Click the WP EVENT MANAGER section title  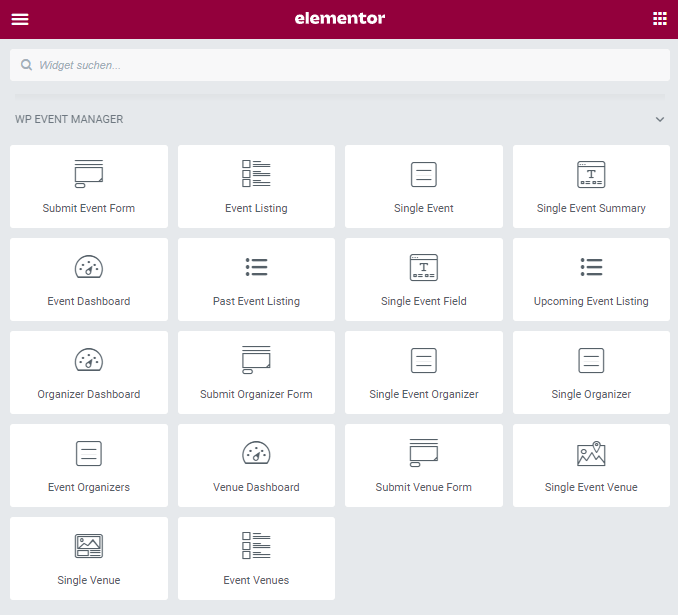pyautogui.click(x=69, y=120)
